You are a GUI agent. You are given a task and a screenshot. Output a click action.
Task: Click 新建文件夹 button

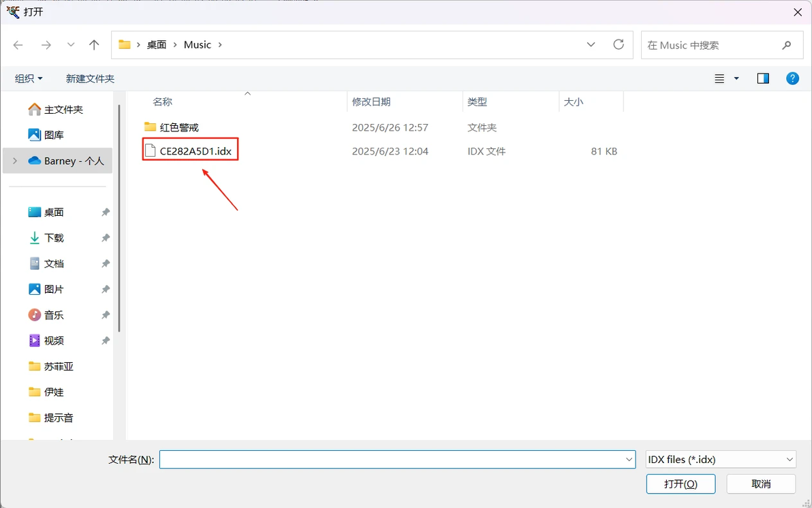[90, 79]
